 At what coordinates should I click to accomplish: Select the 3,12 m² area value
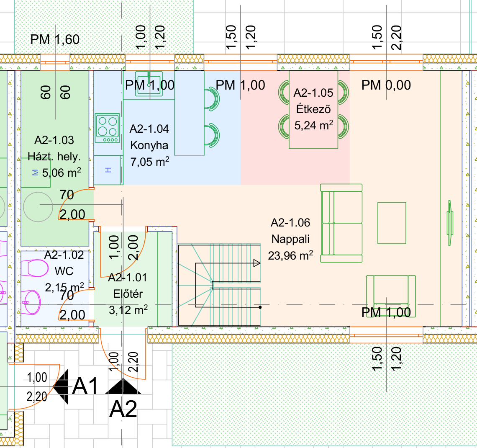coord(128,310)
